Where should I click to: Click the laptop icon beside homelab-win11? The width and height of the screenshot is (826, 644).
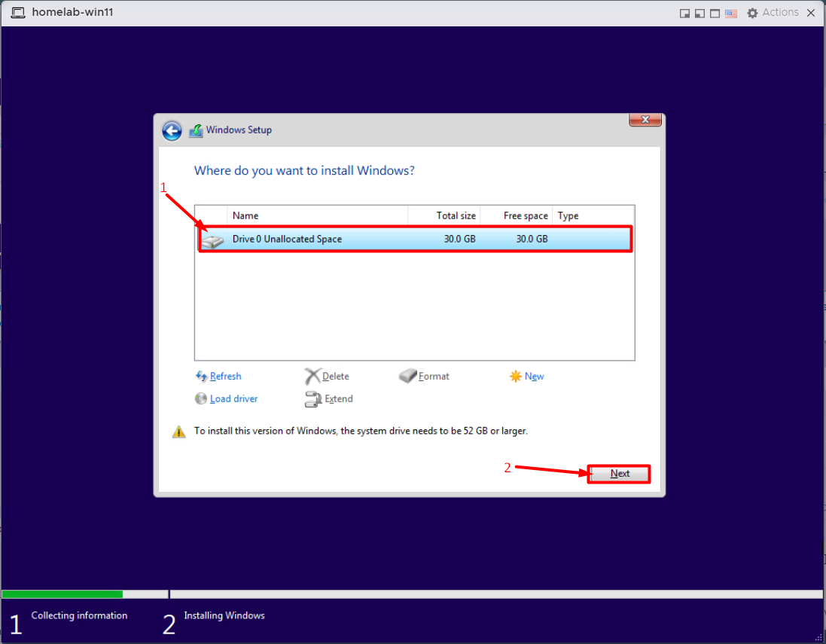tap(18, 13)
